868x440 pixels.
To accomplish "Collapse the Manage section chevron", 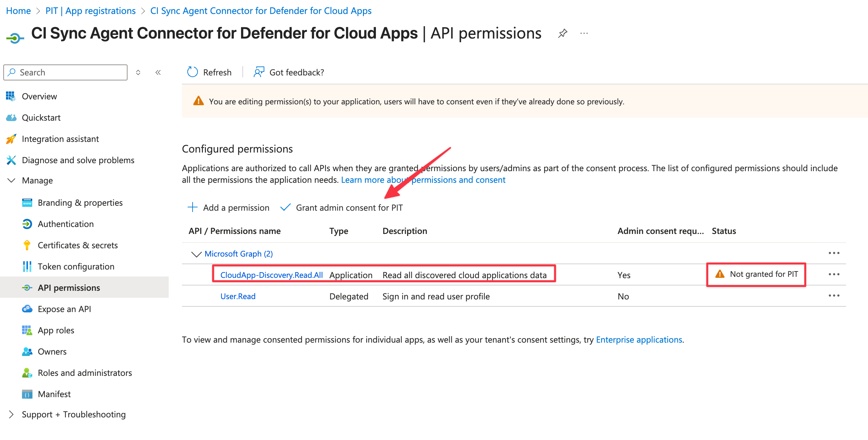I will coord(11,180).
